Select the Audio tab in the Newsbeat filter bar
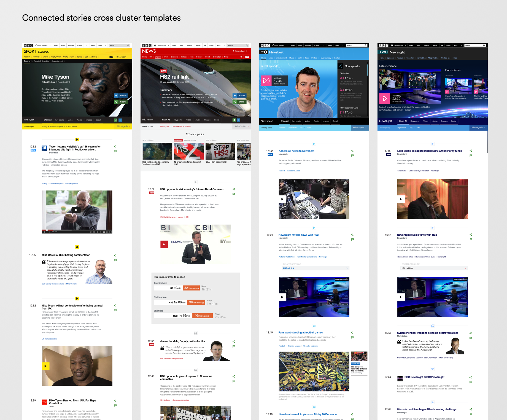507x420 pixels. (316, 121)
